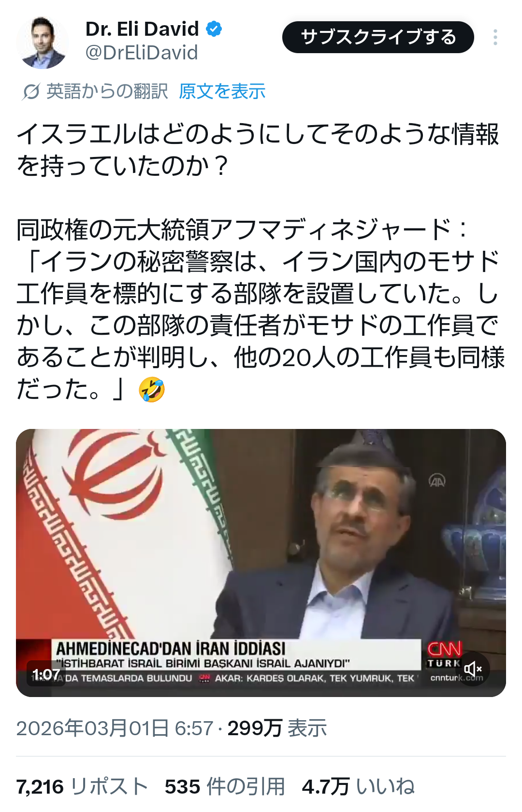Open the @DrEliDavid handle link
Viewport: 522px width, 812px height.
tap(142, 53)
